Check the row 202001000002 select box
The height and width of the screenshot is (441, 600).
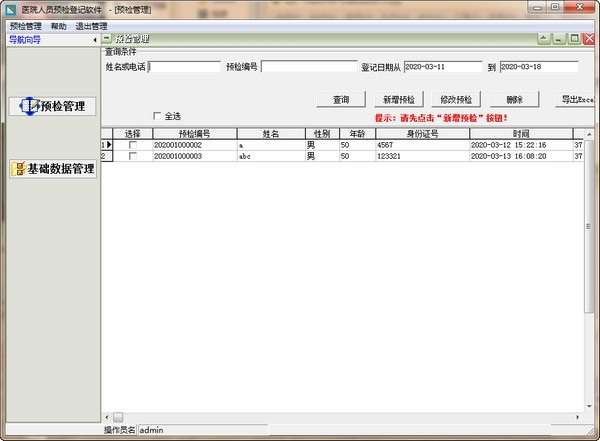133,145
